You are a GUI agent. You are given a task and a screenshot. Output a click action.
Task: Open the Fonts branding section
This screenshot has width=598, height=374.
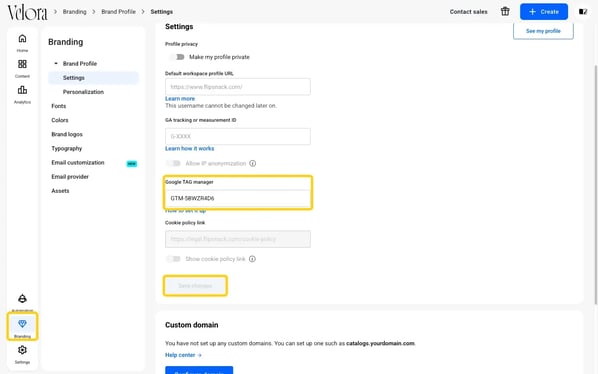[x=58, y=106]
